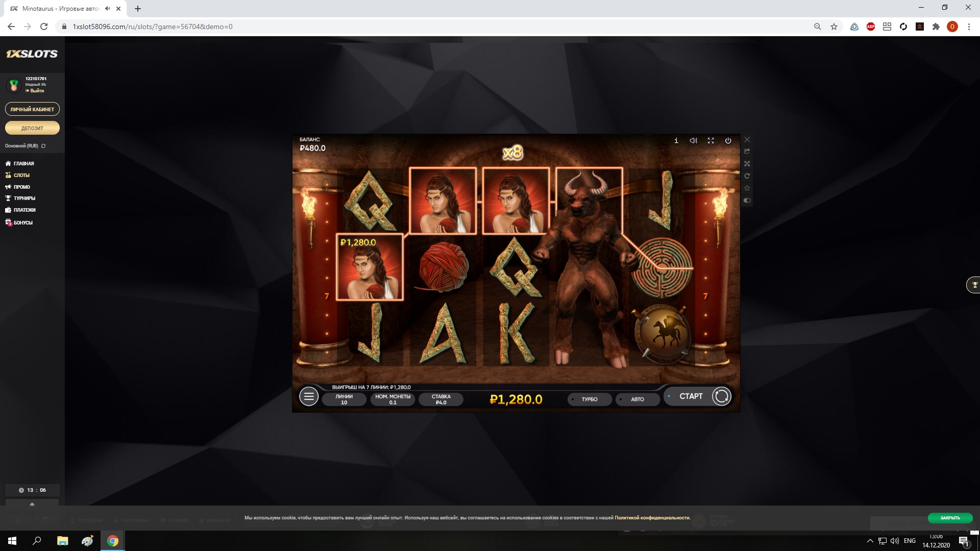Viewport: 980px width, 551px height.
Task: Mute the slot game sound
Action: click(x=693, y=141)
